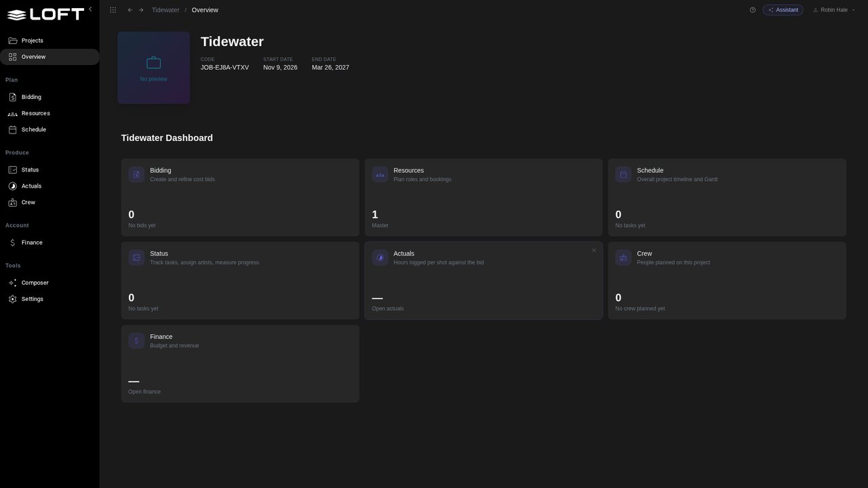
Task: Click the LOFT logo
Action: [x=45, y=14]
